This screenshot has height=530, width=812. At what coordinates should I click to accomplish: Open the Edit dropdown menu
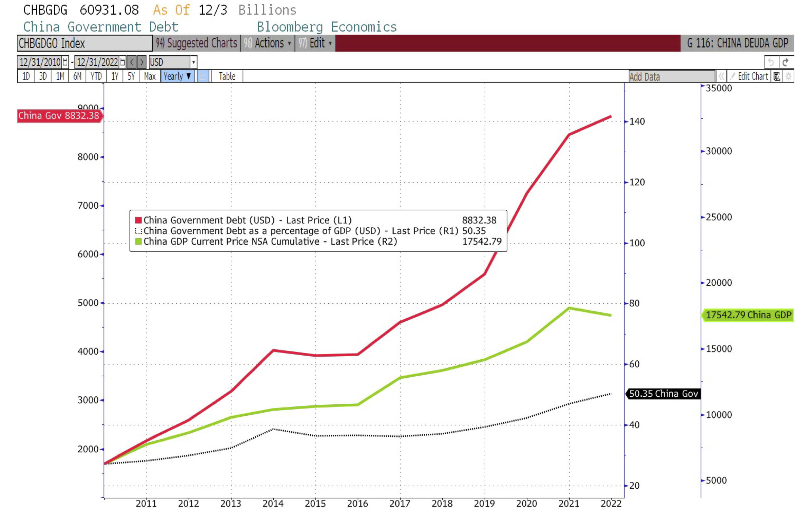pyautogui.click(x=315, y=43)
